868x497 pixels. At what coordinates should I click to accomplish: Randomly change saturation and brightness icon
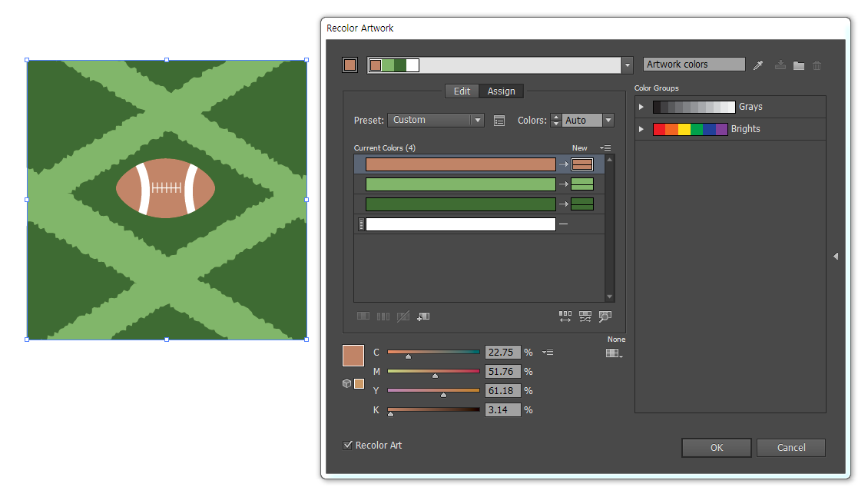tap(585, 316)
